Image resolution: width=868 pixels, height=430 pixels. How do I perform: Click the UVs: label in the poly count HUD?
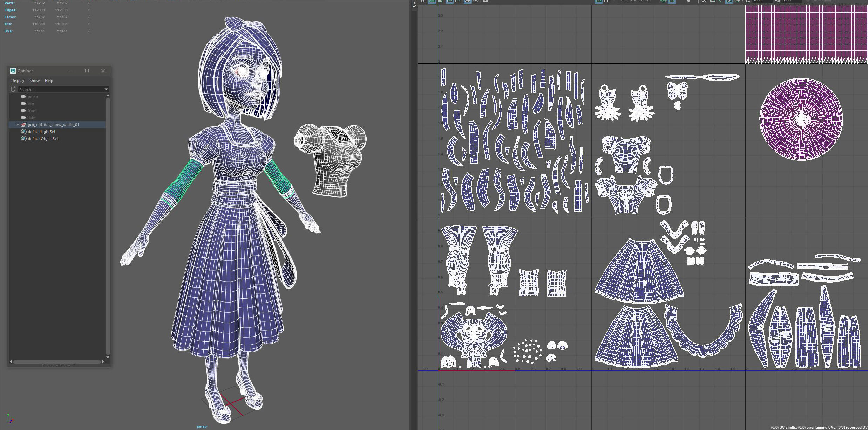pyautogui.click(x=8, y=31)
